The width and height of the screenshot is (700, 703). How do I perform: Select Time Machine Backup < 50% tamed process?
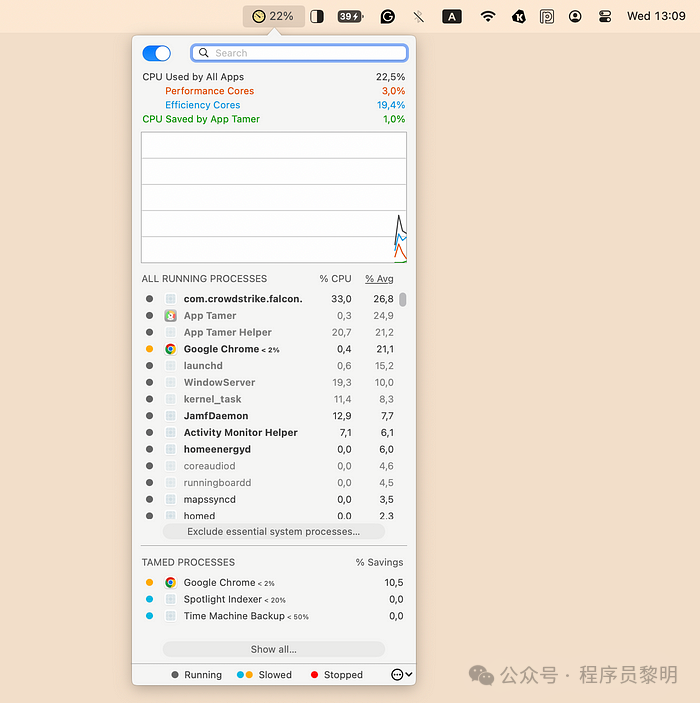[x=273, y=616]
